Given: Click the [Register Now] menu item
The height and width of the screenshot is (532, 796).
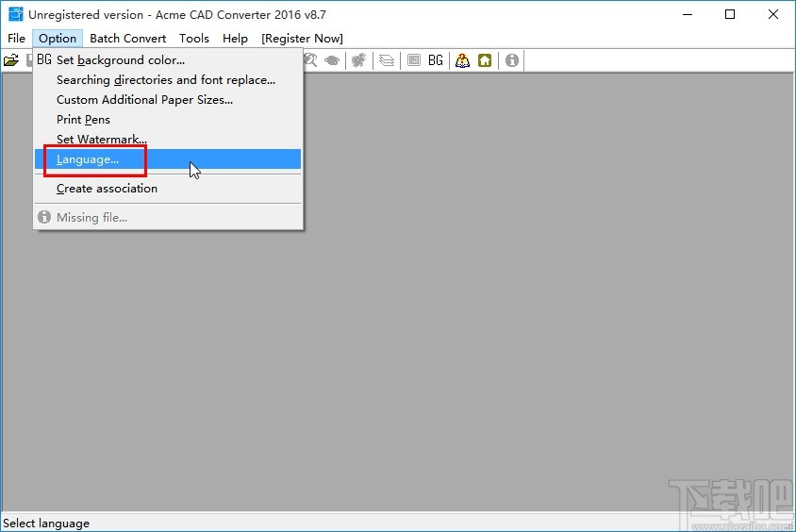Looking at the screenshot, I should tap(302, 39).
